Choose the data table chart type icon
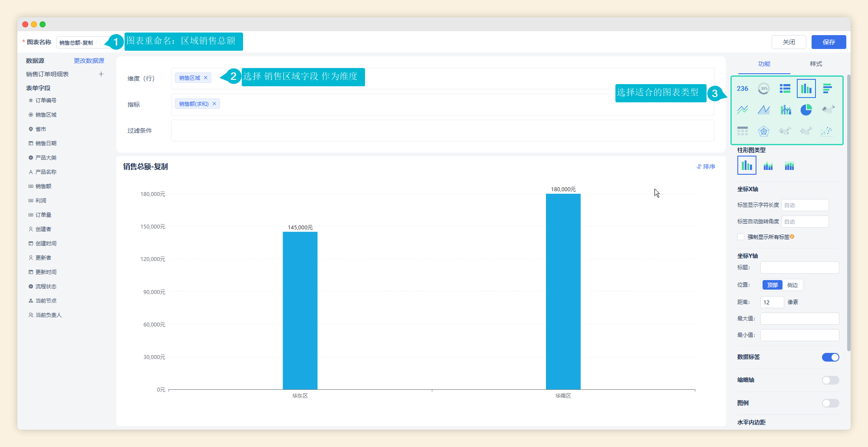 pos(743,131)
